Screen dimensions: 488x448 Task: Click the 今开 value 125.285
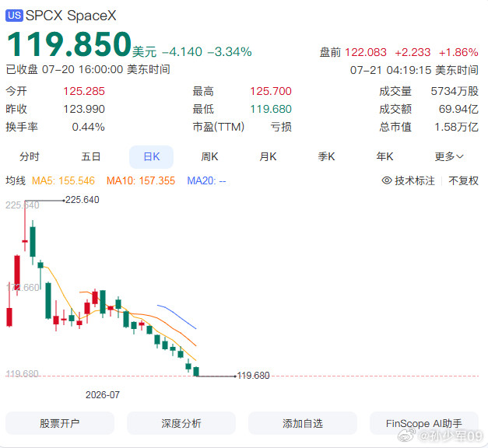[x=84, y=91]
